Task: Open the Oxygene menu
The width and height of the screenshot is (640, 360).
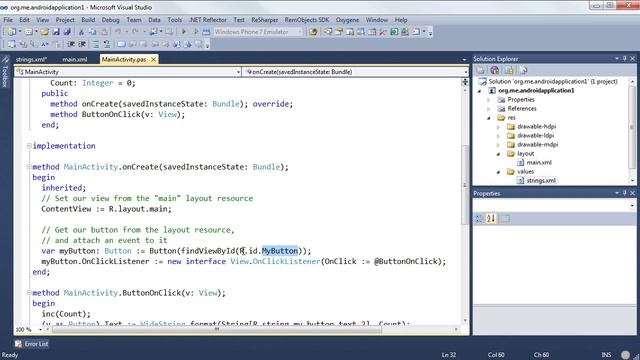Action: [x=347, y=20]
